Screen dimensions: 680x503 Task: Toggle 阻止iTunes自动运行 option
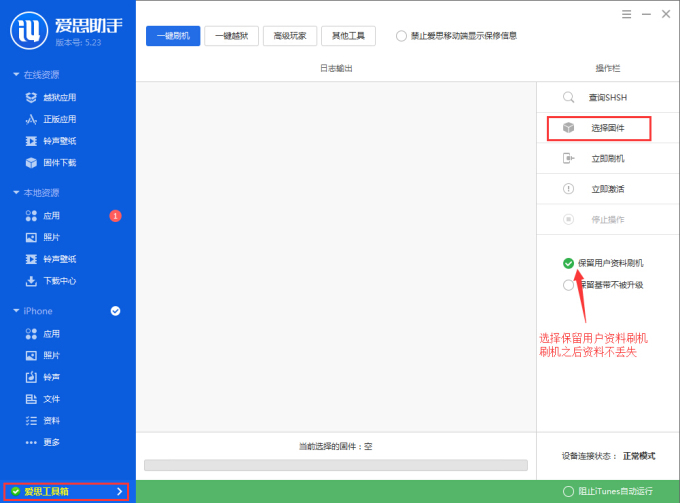[569, 491]
